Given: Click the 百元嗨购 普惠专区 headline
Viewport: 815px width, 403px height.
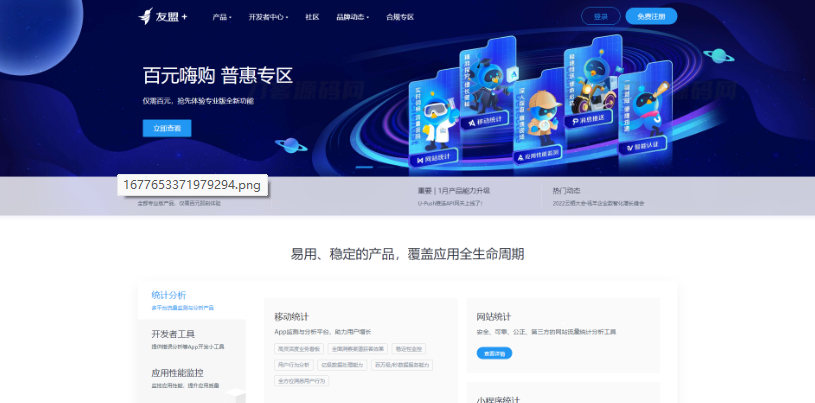Looking at the screenshot, I should pyautogui.click(x=218, y=76).
